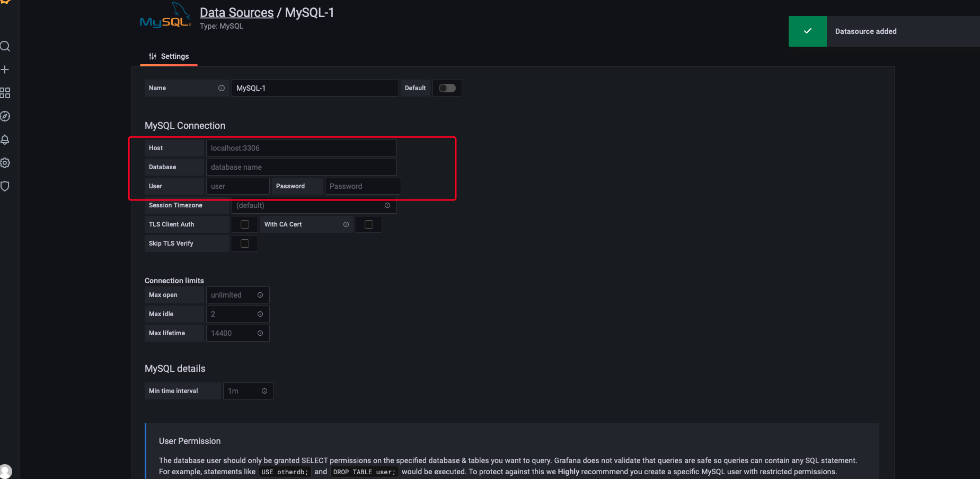This screenshot has width=980, height=479.
Task: Click the info icon in Max idle field
Action: coord(260,314)
